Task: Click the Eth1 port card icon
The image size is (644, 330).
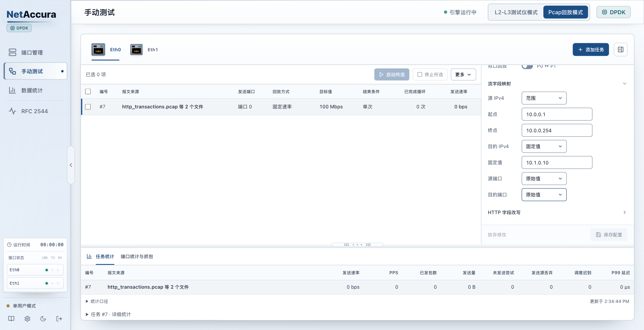Action: [x=136, y=50]
